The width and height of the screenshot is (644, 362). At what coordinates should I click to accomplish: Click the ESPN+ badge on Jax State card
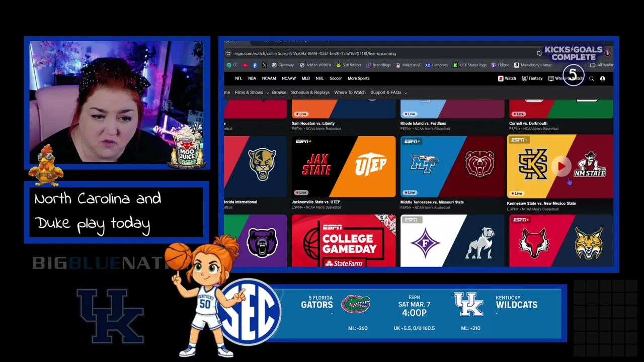303,141
